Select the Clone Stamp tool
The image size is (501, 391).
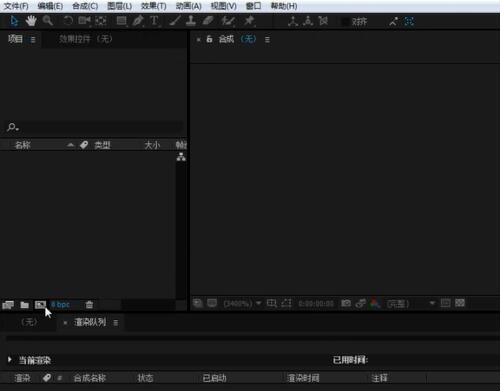click(x=191, y=21)
